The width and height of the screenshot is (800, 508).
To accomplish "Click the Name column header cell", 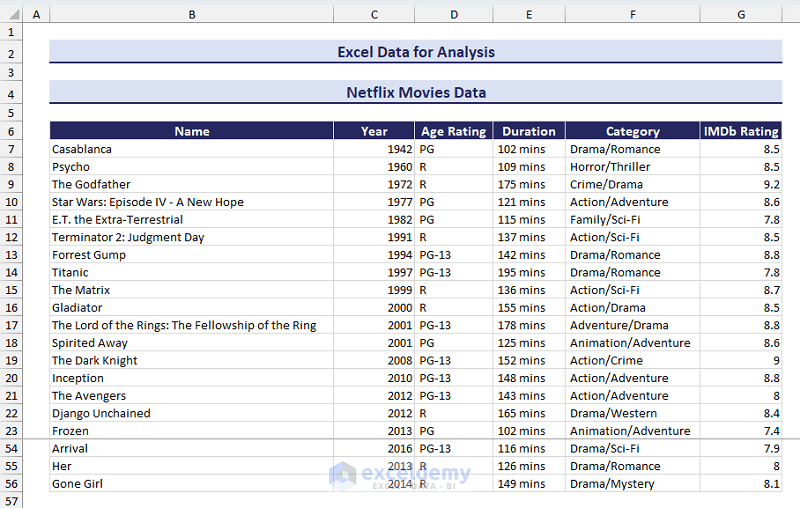I will [x=191, y=131].
